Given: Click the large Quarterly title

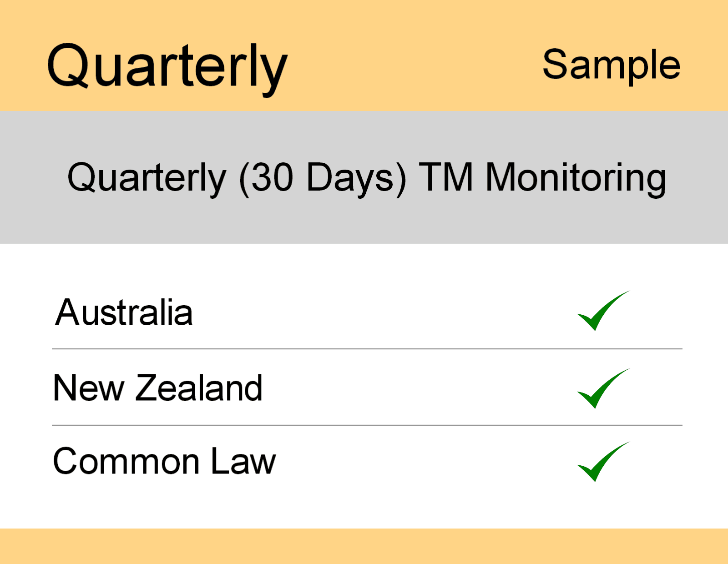Looking at the screenshot, I should click(167, 67).
